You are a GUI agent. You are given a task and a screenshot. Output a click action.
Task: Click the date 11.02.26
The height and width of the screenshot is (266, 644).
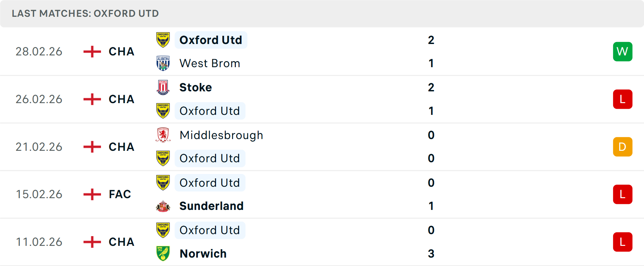click(39, 242)
